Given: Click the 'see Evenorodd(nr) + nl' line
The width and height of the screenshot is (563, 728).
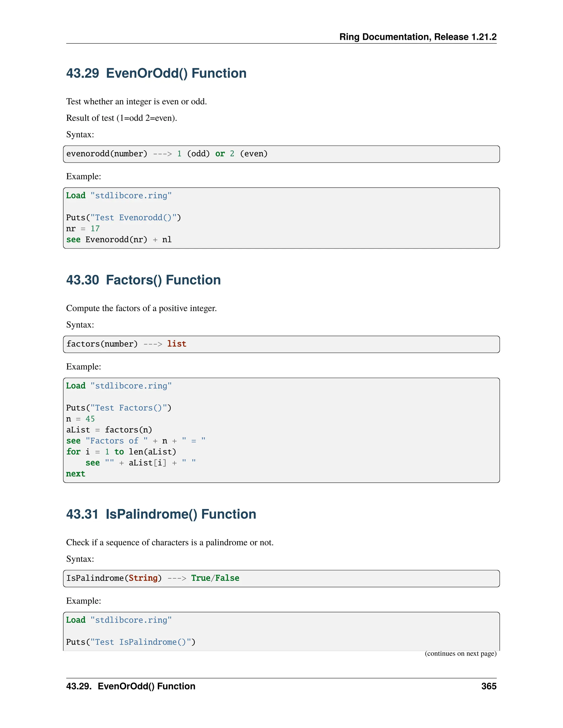Looking at the screenshot, I should click(119, 240).
